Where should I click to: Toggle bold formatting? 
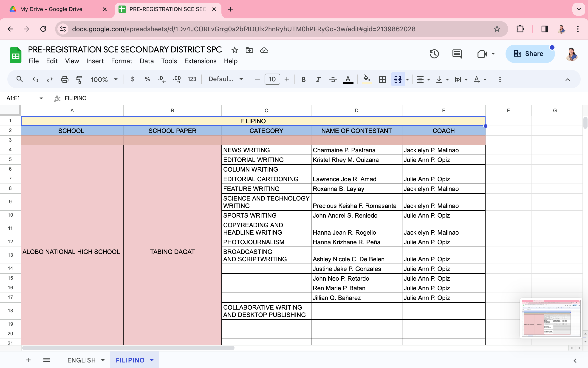coord(303,79)
